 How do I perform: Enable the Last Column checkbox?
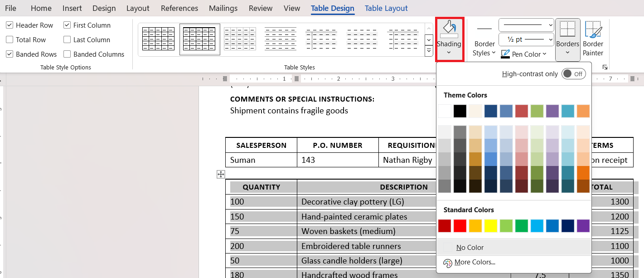(67, 40)
